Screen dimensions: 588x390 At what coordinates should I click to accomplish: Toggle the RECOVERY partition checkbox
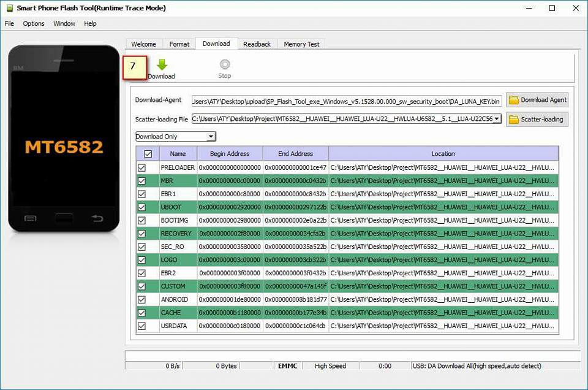(141, 234)
